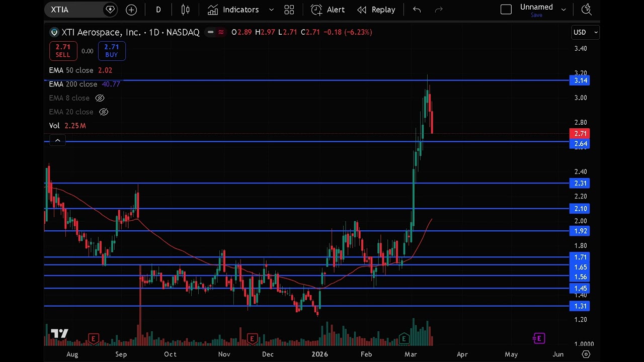The height and width of the screenshot is (362, 644).
Task: Undo the last chart action
Action: coord(417,10)
